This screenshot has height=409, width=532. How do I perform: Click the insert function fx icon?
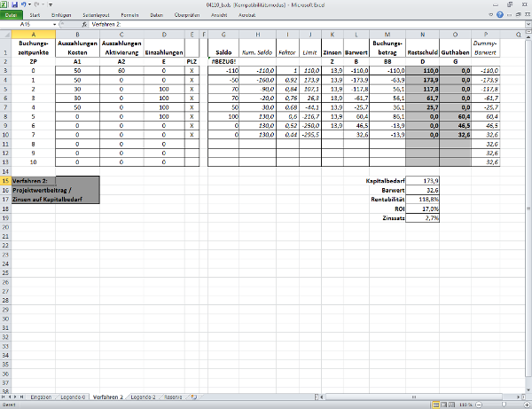85,25
